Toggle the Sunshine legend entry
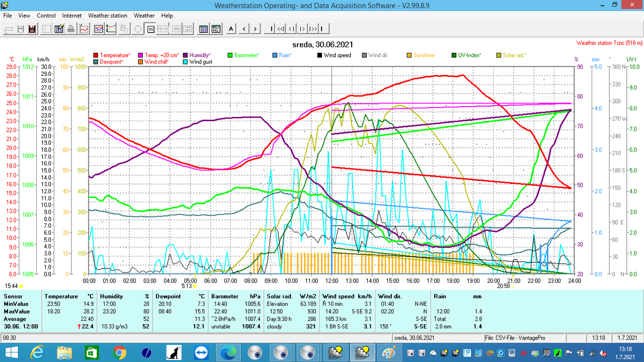The image size is (644, 362). click(x=421, y=55)
